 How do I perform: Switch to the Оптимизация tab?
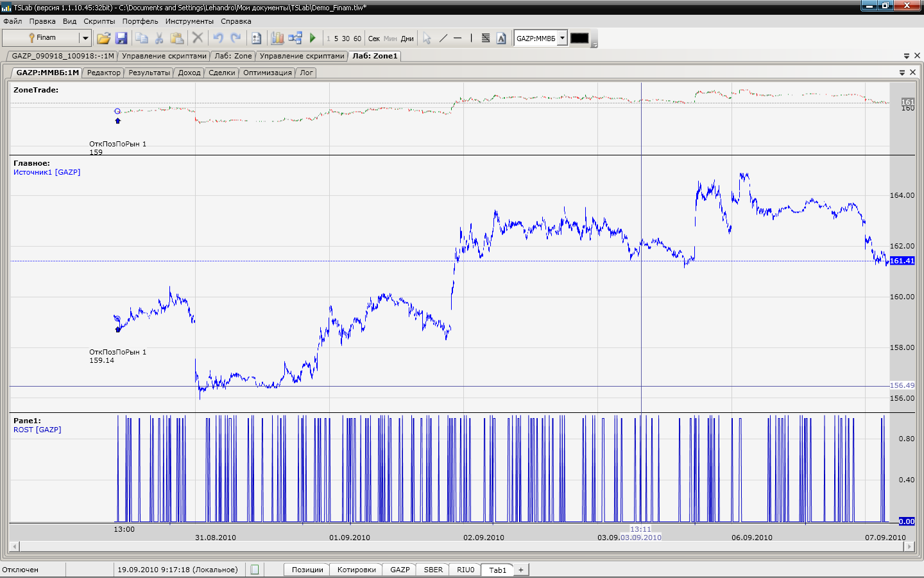pyautogui.click(x=267, y=73)
